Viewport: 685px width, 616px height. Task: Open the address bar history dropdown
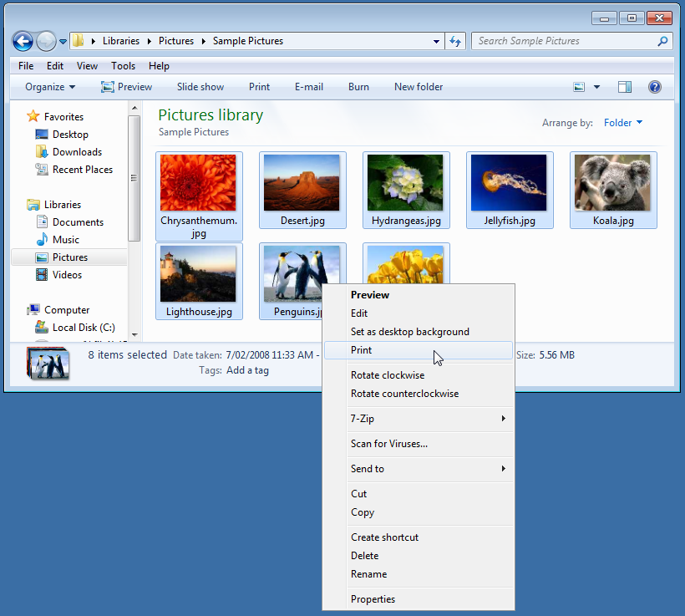point(435,40)
